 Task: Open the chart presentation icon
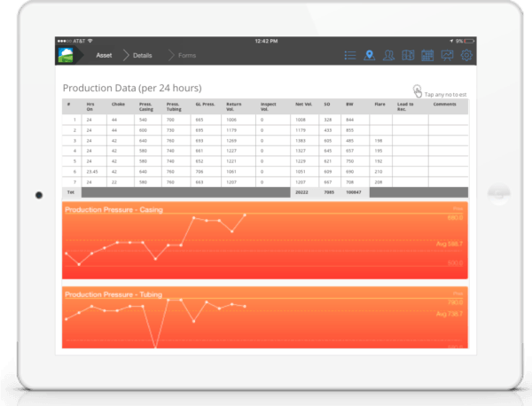coord(447,55)
